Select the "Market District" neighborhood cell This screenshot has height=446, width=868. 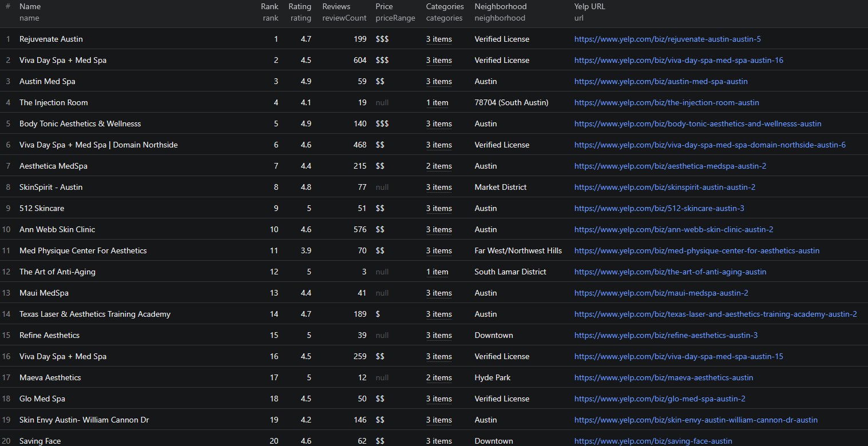(x=501, y=187)
